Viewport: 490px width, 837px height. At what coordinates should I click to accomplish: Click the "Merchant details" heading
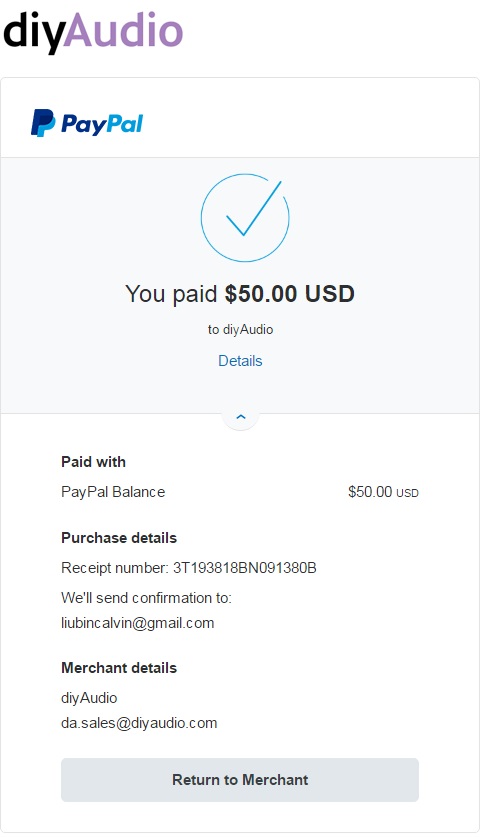[119, 668]
